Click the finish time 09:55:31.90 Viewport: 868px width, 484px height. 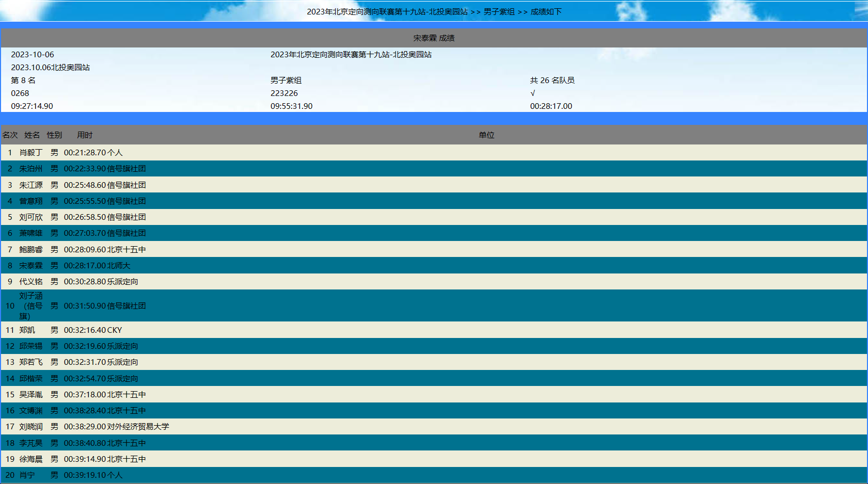[x=292, y=106]
